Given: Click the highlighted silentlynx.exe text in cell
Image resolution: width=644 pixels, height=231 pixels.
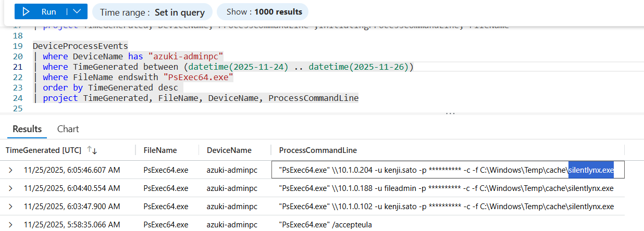Looking at the screenshot, I should click(x=591, y=170).
